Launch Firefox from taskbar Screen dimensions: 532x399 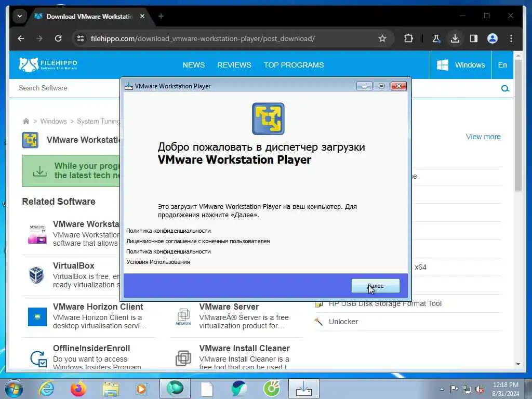tap(78, 389)
